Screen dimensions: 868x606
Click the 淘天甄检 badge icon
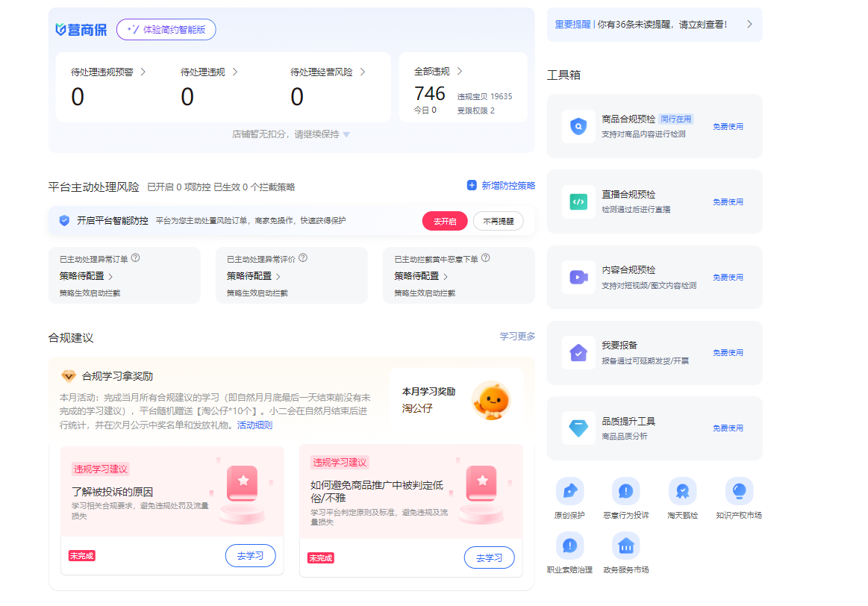point(682,491)
